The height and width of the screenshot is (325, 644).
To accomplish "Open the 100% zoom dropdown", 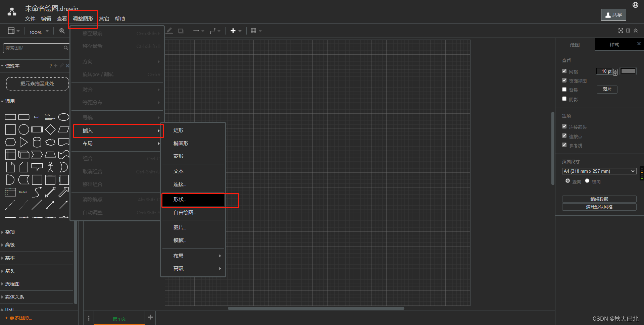I will pyautogui.click(x=39, y=31).
